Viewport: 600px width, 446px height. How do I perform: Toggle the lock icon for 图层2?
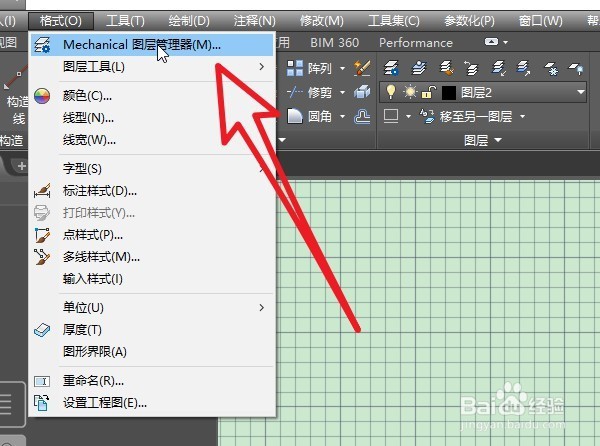point(429,92)
